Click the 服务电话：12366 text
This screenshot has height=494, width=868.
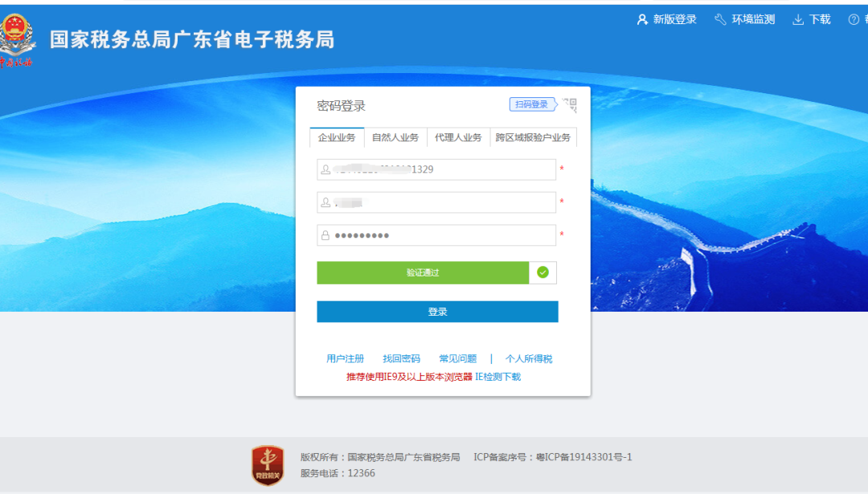click(x=338, y=473)
